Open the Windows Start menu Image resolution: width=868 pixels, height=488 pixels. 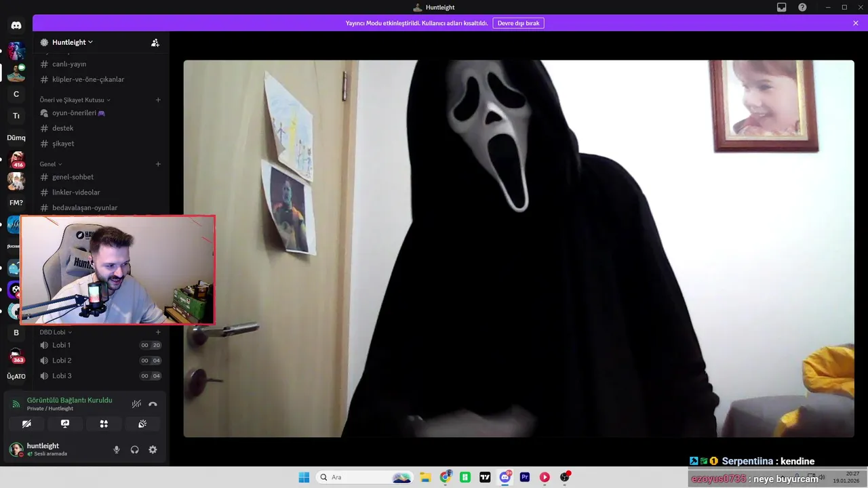click(304, 477)
